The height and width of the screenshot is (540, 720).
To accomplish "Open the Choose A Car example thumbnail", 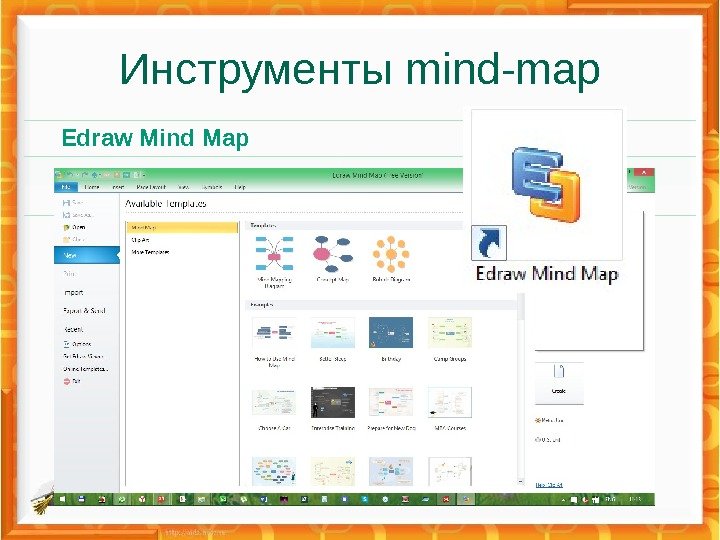I will tap(274, 402).
